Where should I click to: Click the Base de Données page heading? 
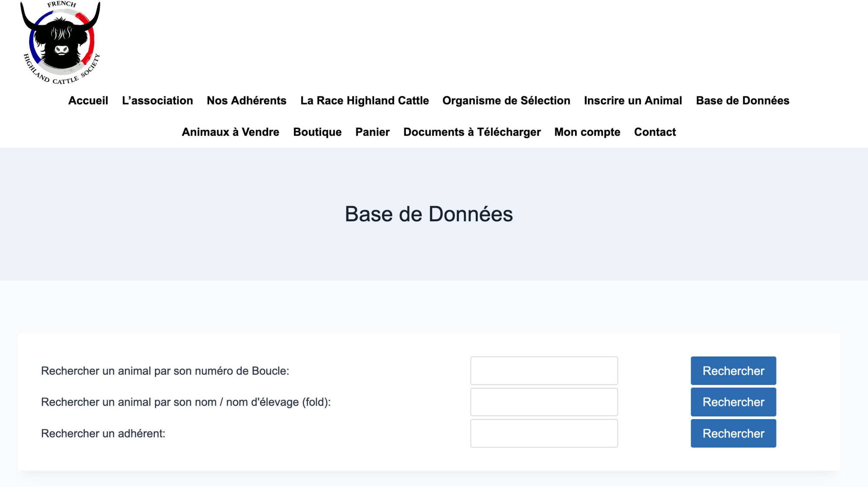(429, 214)
